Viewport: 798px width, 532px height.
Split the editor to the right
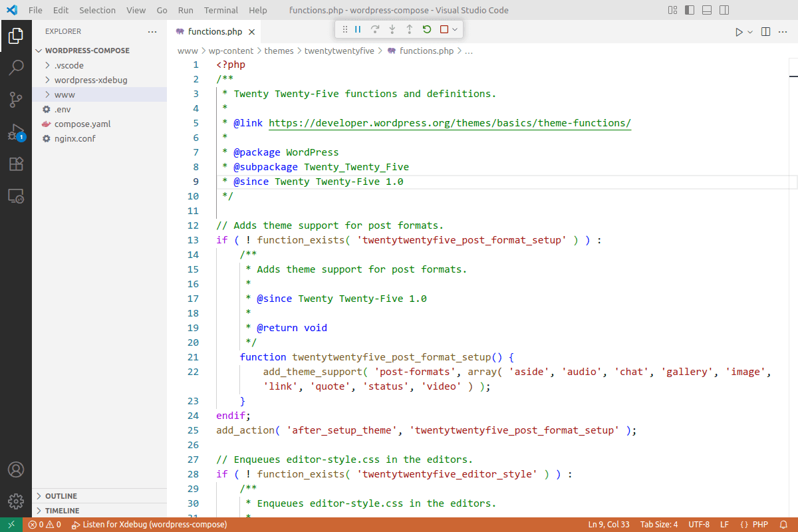coord(765,31)
